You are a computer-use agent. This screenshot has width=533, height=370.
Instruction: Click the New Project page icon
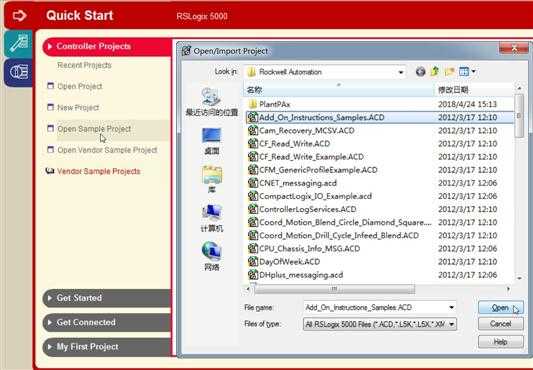tap(50, 107)
